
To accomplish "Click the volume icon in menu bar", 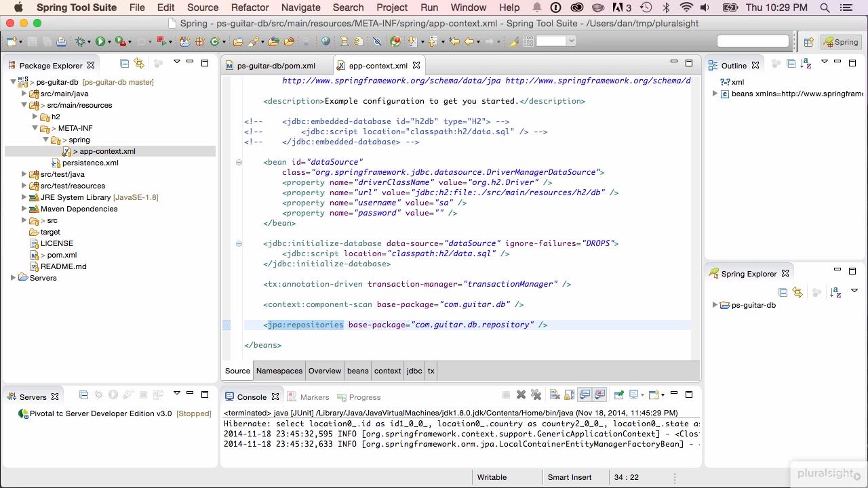I will coord(705,7).
